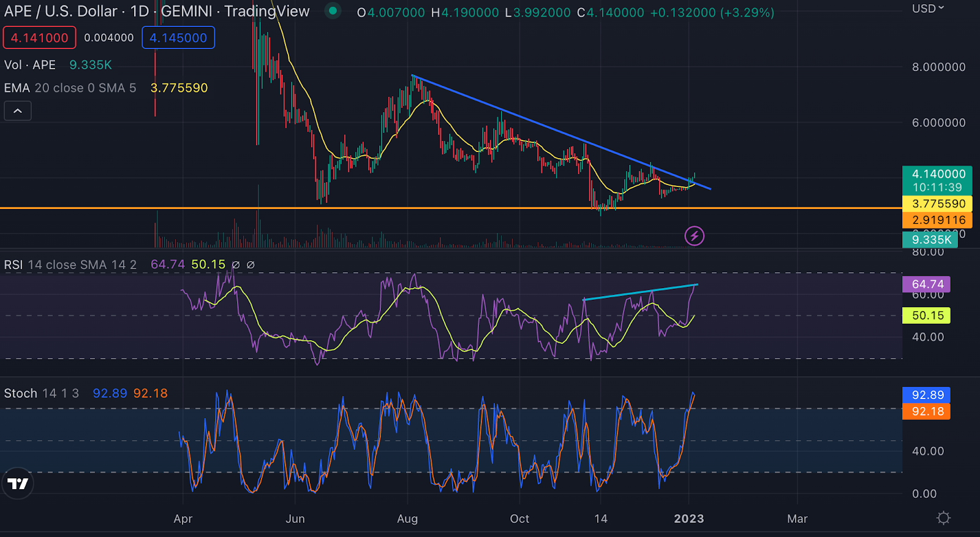This screenshot has height=537, width=980.
Task: Click the Oct label on time axis
Action: [519, 519]
